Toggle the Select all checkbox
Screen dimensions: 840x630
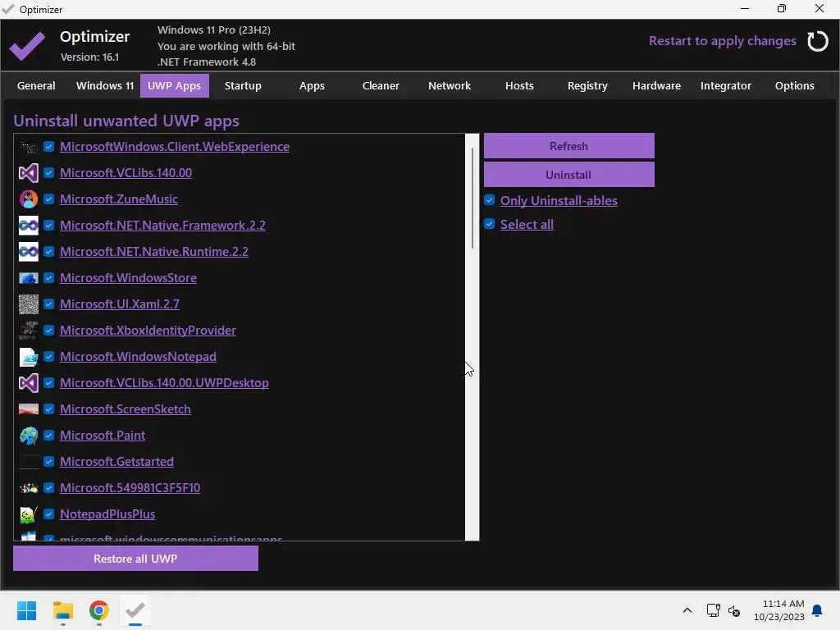pos(489,224)
